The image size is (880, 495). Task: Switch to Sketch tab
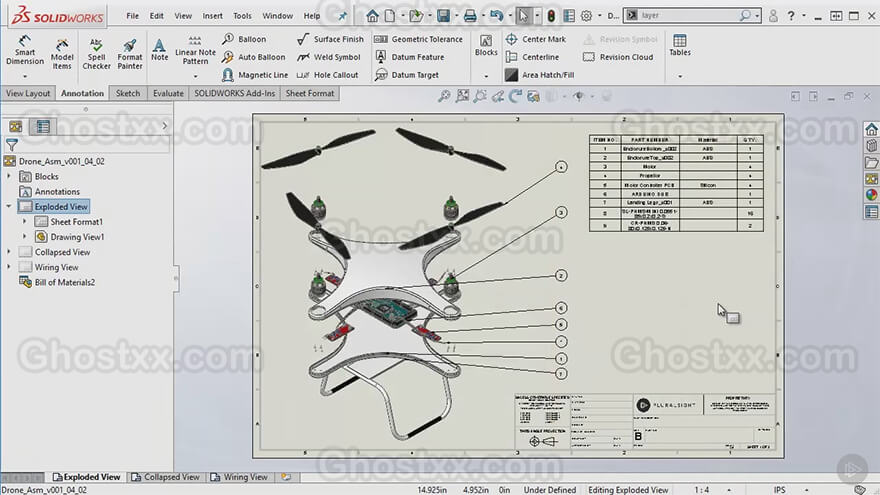pos(127,93)
